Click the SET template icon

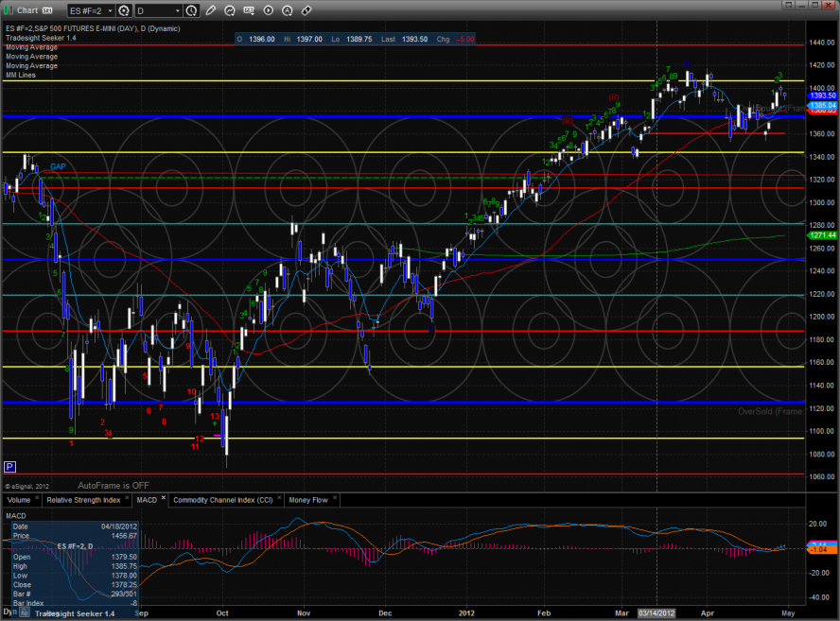coord(250,11)
